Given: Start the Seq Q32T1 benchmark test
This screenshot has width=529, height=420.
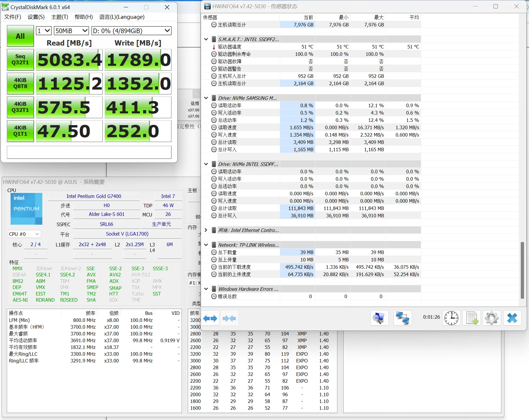Looking at the screenshot, I should tap(20, 60).
